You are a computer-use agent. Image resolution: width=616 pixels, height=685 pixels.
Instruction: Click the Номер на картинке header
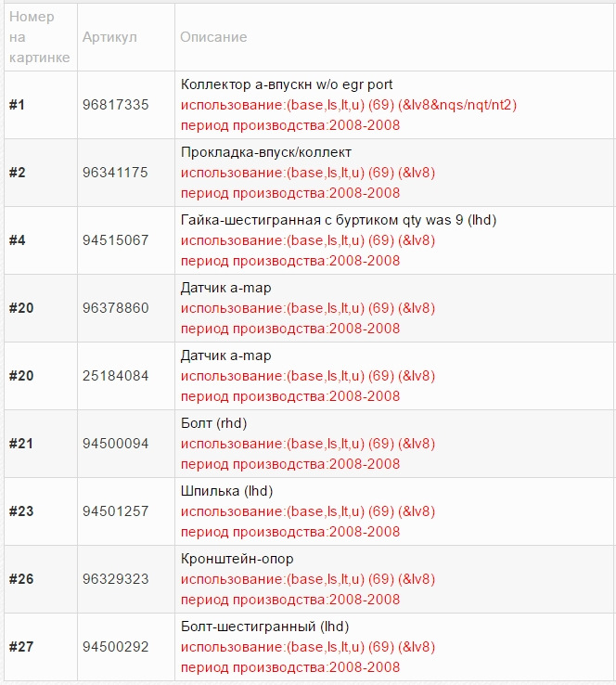(39, 37)
